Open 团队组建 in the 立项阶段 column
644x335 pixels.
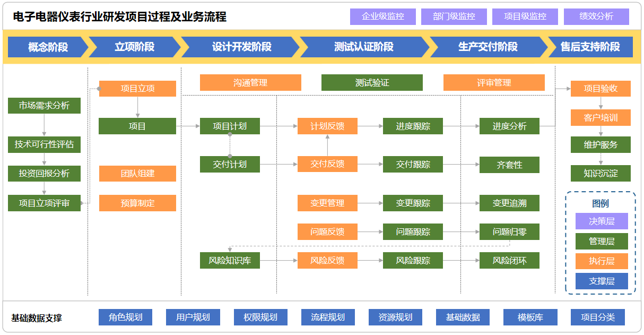point(137,174)
